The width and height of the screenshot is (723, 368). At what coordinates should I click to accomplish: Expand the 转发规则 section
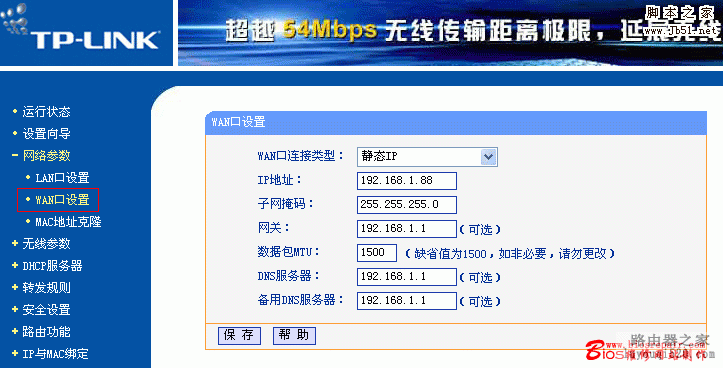(x=41, y=288)
